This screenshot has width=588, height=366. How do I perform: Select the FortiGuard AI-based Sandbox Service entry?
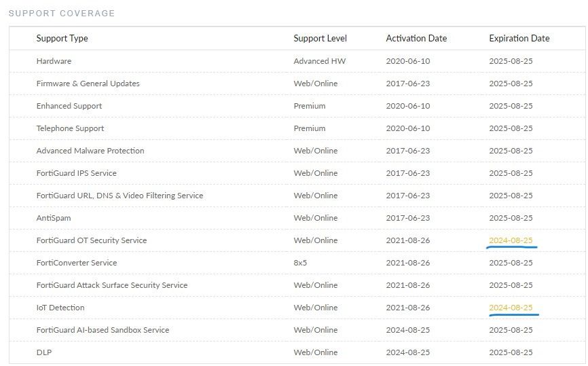103,330
